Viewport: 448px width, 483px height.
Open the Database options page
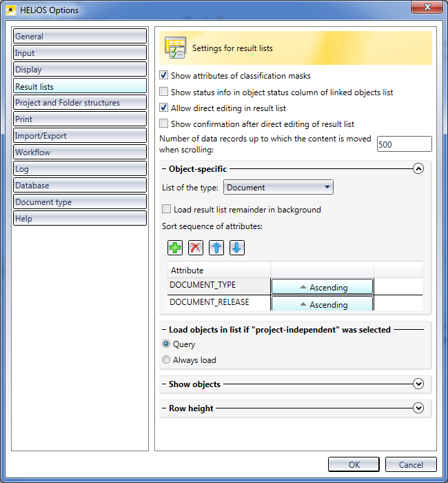(80, 185)
